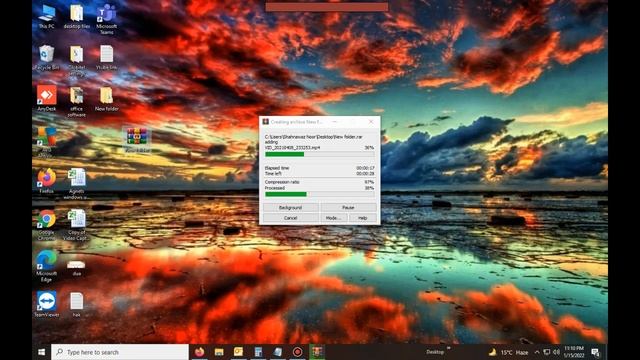Click the Background button in archive dialog
Viewport: 640px width, 360px height.
[x=290, y=207]
